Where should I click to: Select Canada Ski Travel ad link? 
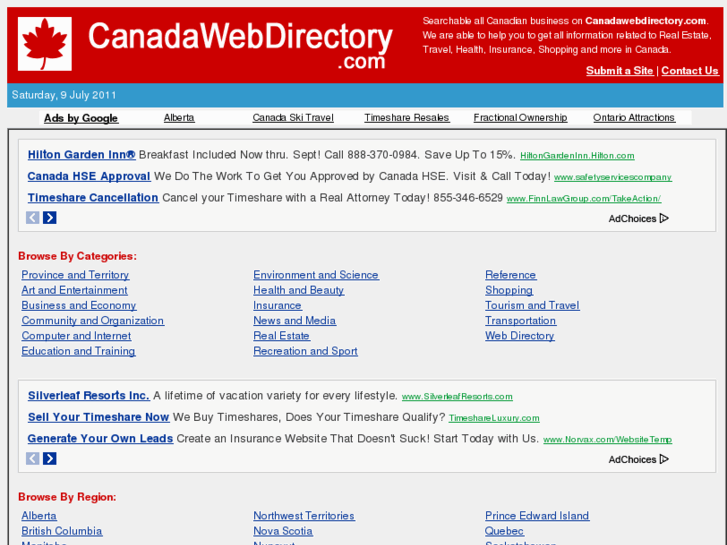click(293, 118)
